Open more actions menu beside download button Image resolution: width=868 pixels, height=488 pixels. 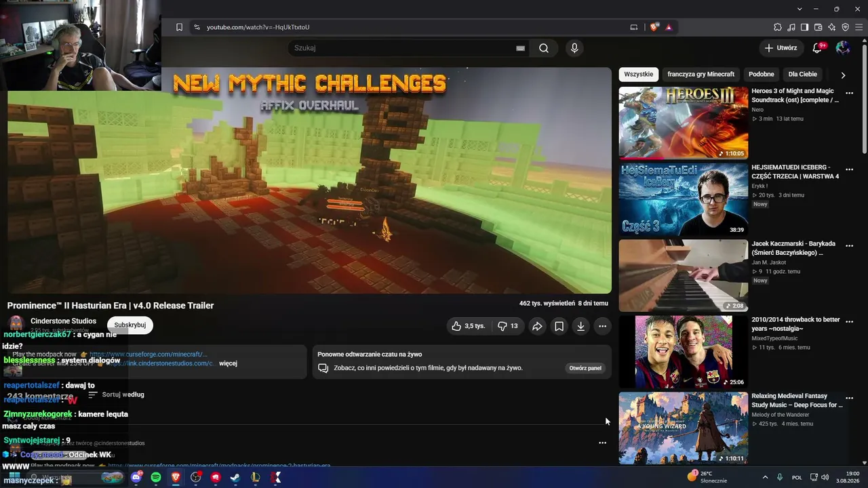click(x=602, y=326)
